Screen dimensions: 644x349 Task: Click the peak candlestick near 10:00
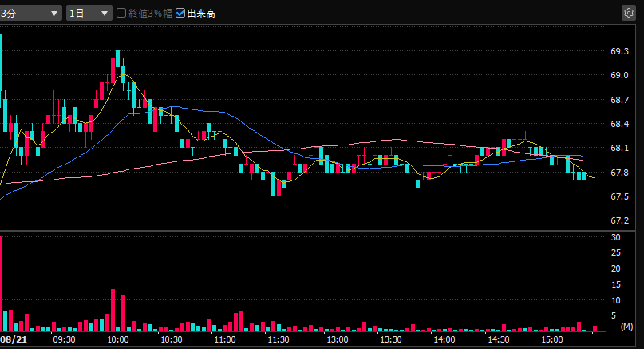click(118, 59)
